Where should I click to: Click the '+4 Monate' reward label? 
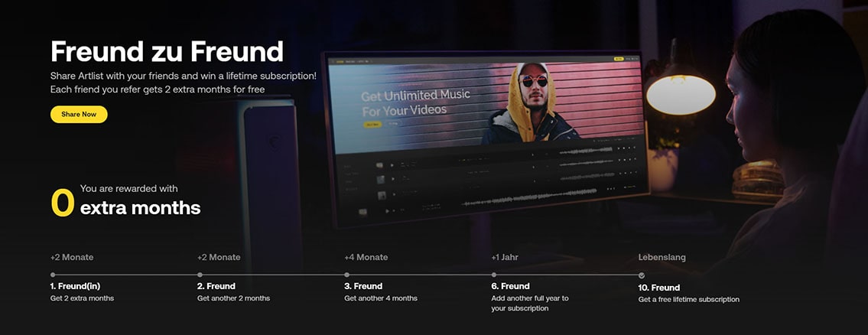tap(366, 258)
